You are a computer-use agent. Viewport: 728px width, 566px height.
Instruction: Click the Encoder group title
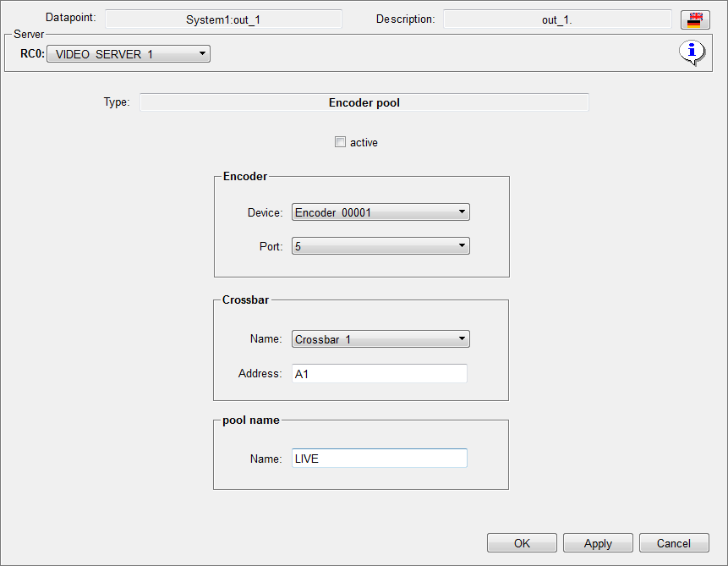(244, 177)
